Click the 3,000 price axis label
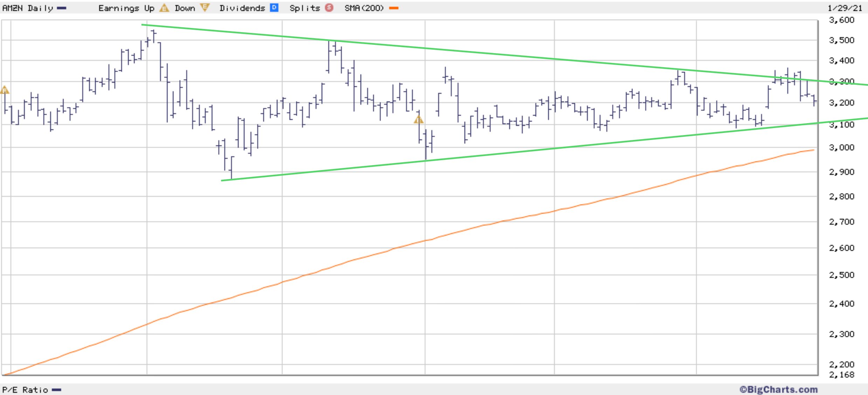The image size is (868, 395). [x=841, y=147]
